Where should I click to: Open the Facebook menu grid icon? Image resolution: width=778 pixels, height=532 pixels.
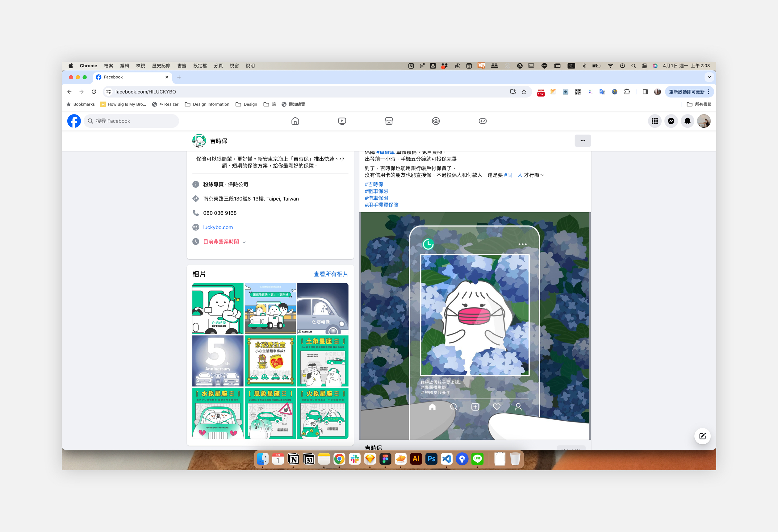coord(655,121)
